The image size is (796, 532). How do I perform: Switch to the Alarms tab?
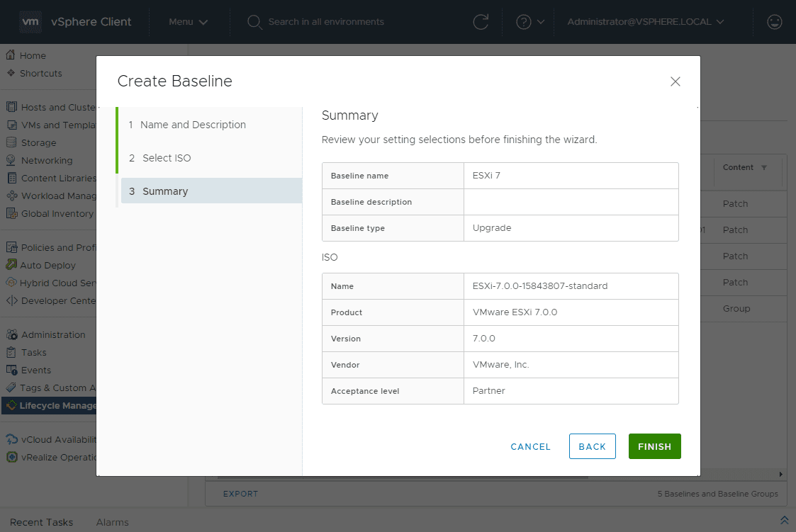click(112, 522)
